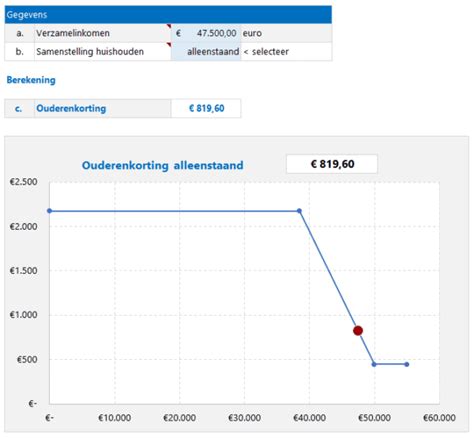This screenshot has height=438, width=474.
Task: Select the Verzamelinkomen label cell
Action: point(103,33)
